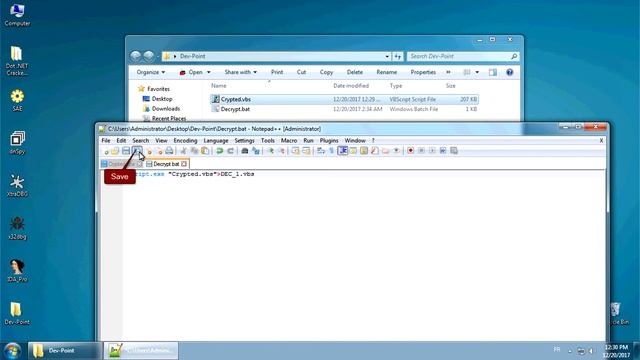Click the Zoom Out toolbar icon
The height and width of the screenshot is (360, 640).
click(281, 151)
